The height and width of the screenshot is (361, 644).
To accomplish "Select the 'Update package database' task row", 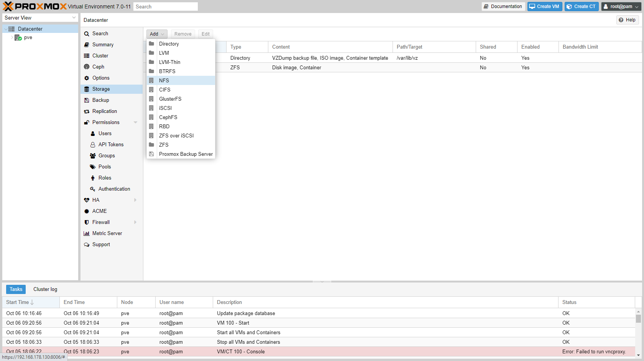I will 319,314.
